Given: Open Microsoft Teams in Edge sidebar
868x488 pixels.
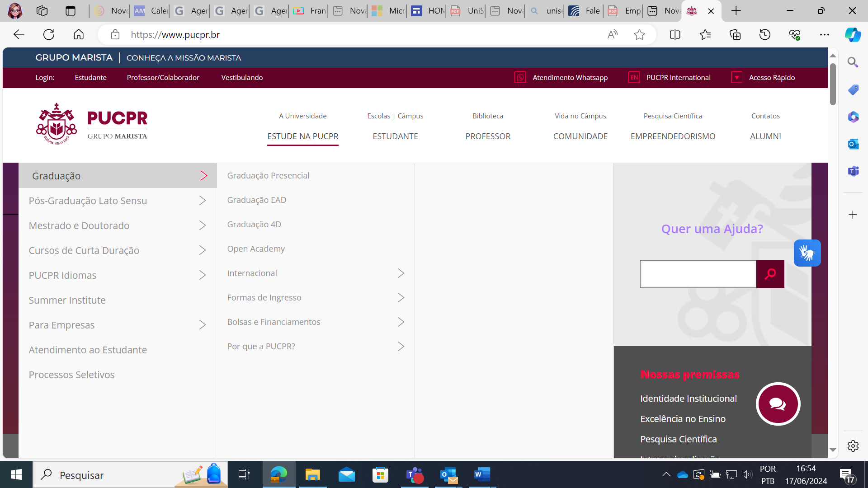Looking at the screenshot, I should pos(853,171).
